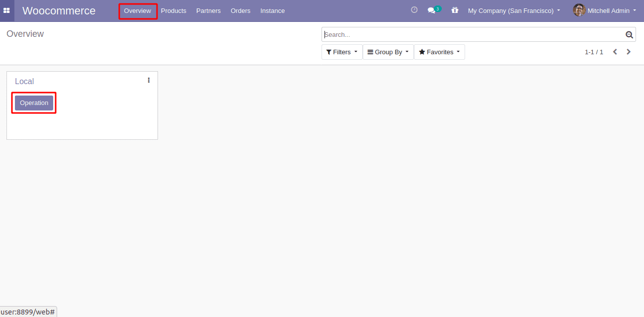Click the 1-1 / 1 pager counter
Image resolution: width=644 pixels, height=317 pixels.
[x=594, y=52]
